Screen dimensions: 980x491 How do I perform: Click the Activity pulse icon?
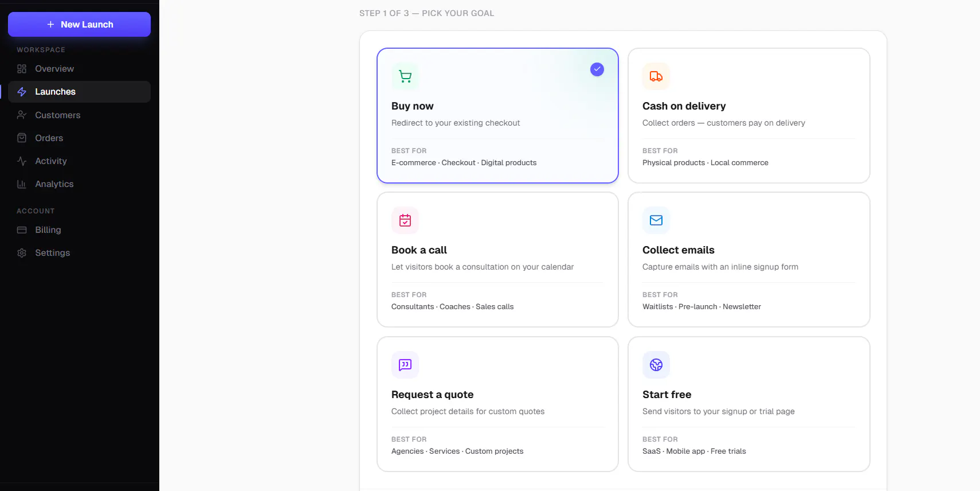(22, 161)
